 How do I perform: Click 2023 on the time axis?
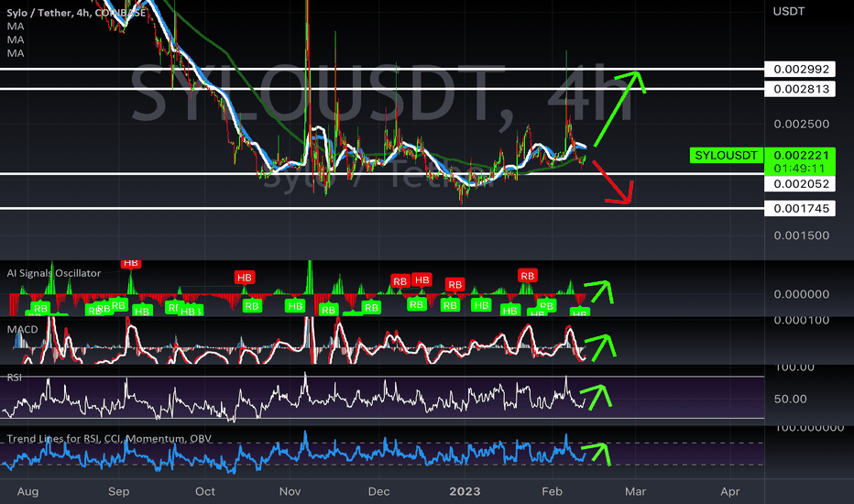click(x=465, y=491)
